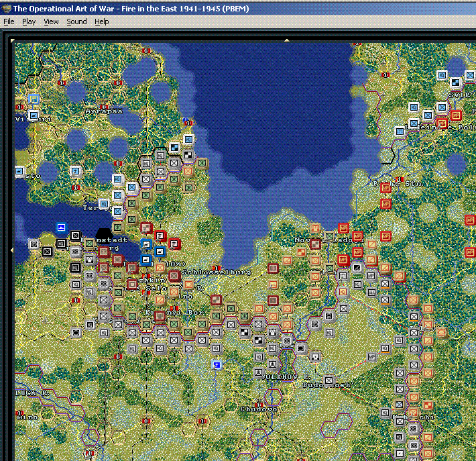Select the tan Soviet HQ unit beside grey units

tap(343, 292)
